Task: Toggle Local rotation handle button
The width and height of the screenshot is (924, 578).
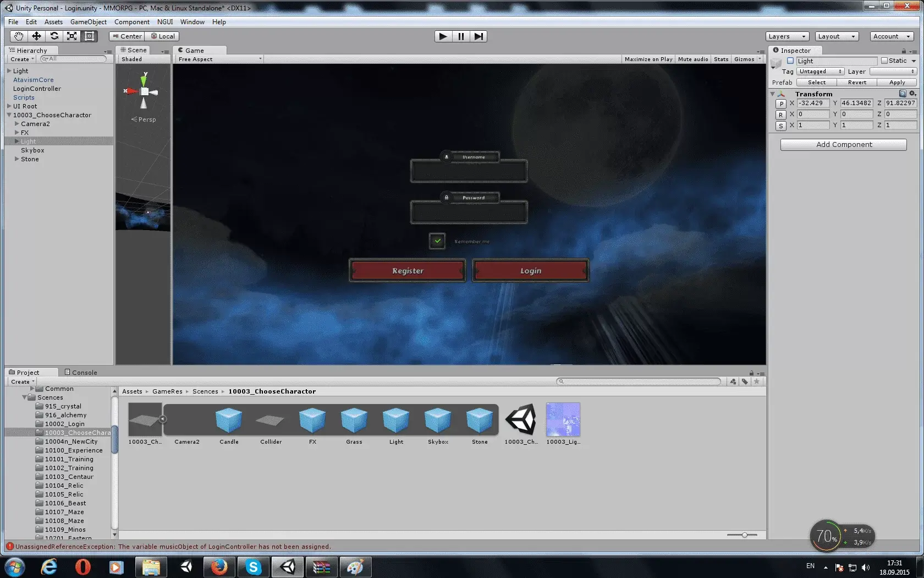Action: click(x=163, y=36)
